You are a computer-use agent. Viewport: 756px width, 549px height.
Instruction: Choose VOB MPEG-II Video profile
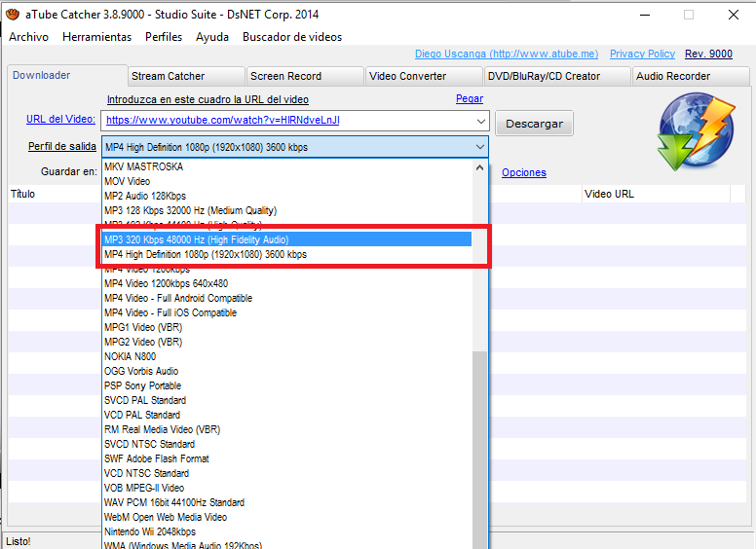(287, 488)
